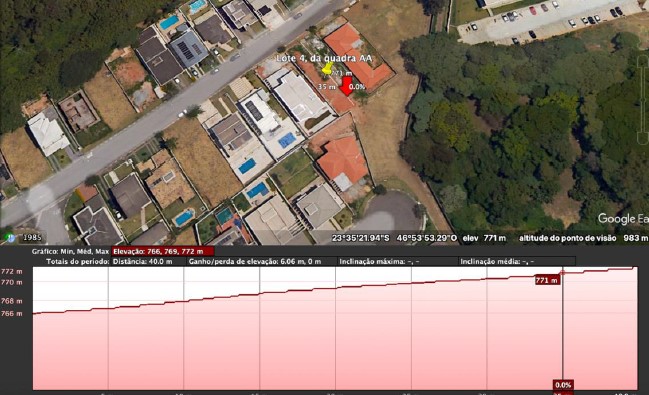
Task: Click the 0.0% slope label on the chart
Action: 563,385
